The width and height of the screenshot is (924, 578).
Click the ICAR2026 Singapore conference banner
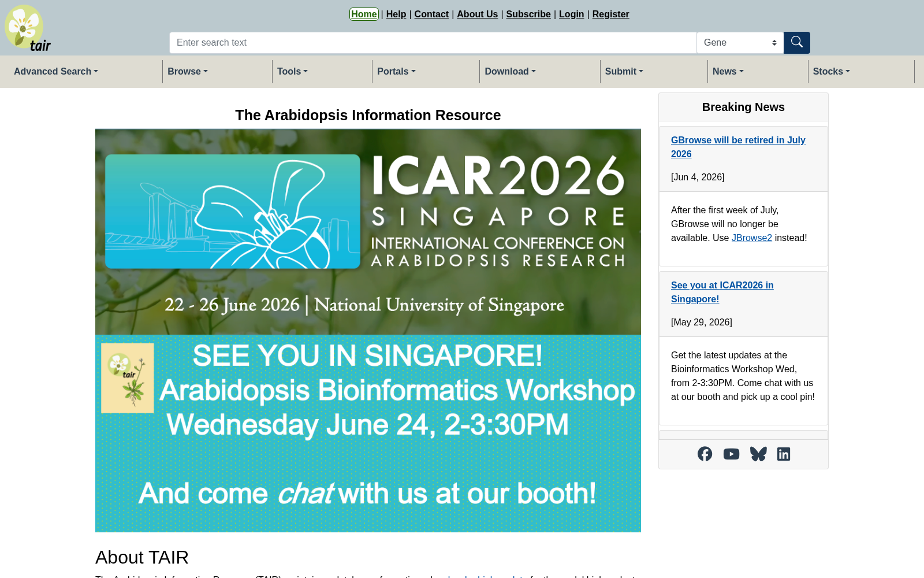368,232
